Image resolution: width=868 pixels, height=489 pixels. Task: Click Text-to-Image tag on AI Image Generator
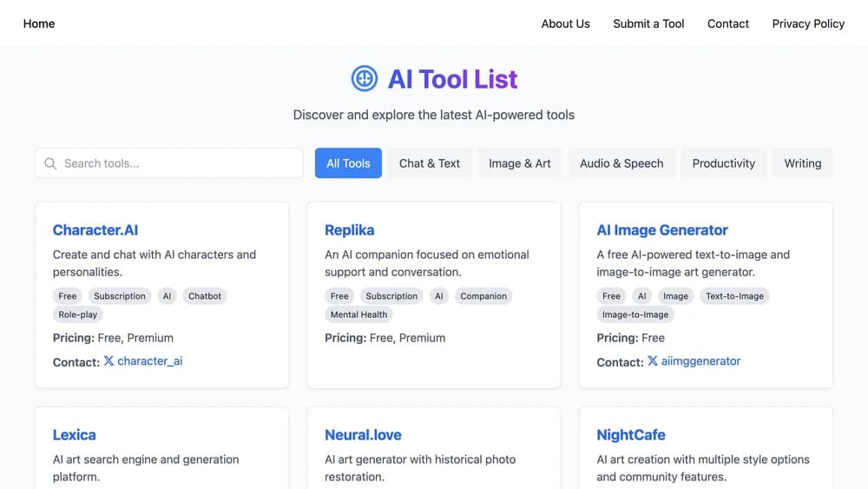(x=734, y=295)
